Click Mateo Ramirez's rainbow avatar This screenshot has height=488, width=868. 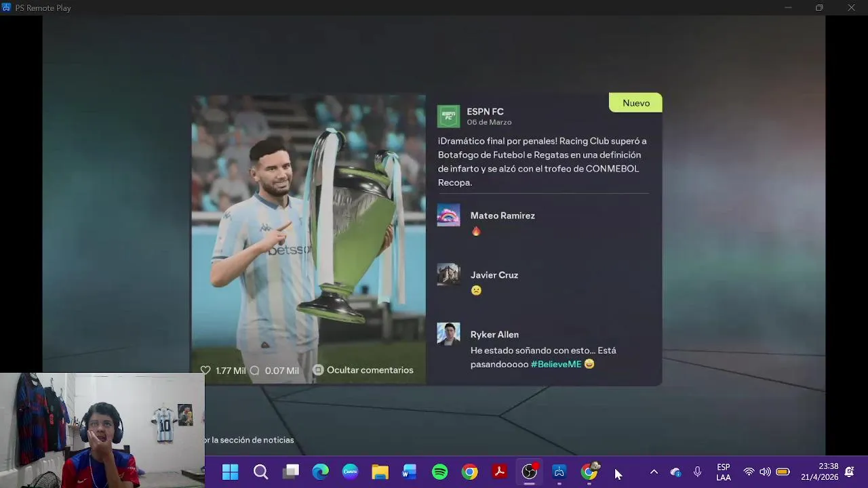[x=448, y=215]
